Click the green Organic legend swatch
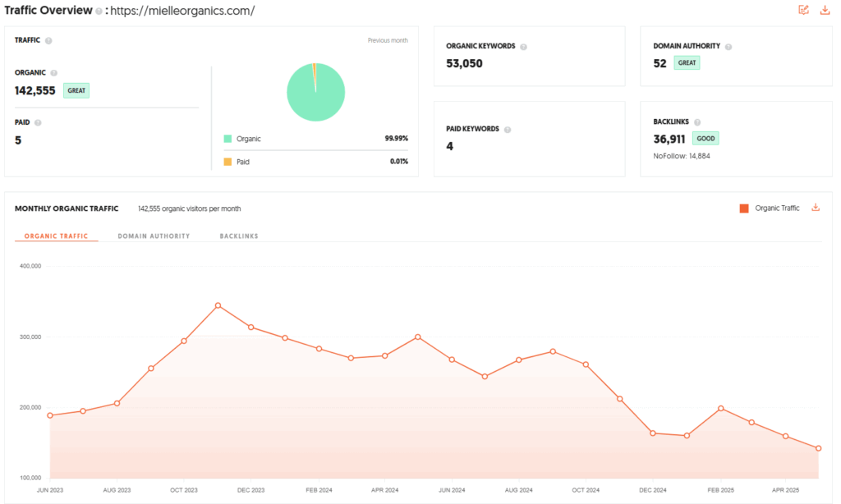The width and height of the screenshot is (841, 504). (227, 139)
